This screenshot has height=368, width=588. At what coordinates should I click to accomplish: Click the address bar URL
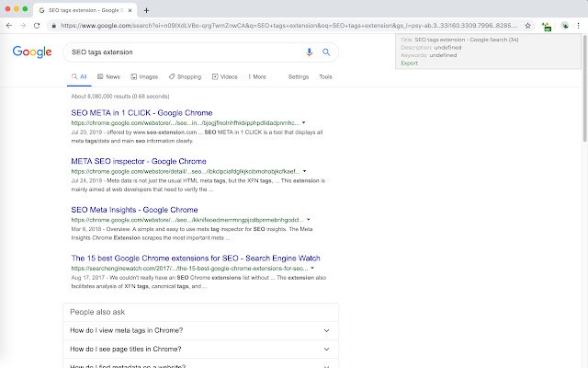pos(288,26)
